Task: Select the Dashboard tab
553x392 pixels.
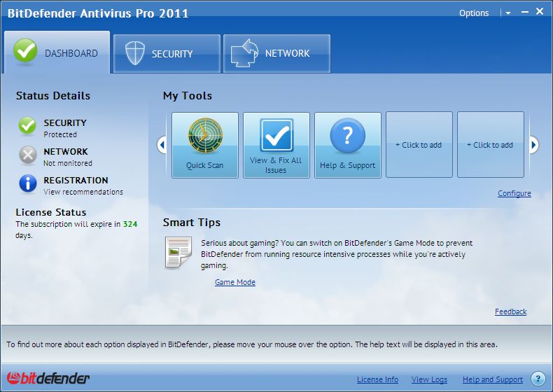Action: pos(57,53)
